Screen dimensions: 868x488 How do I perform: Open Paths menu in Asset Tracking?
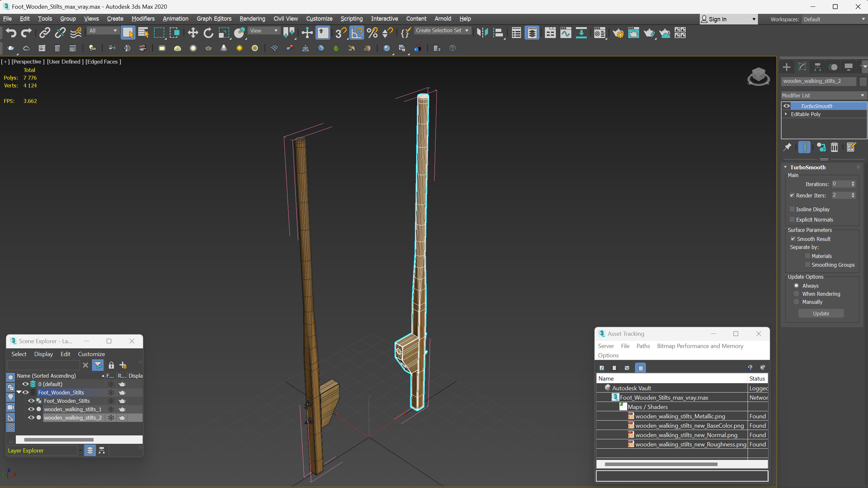tap(643, 346)
